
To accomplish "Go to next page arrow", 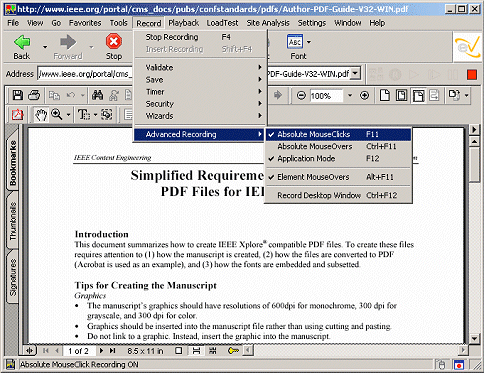I will (x=101, y=351).
